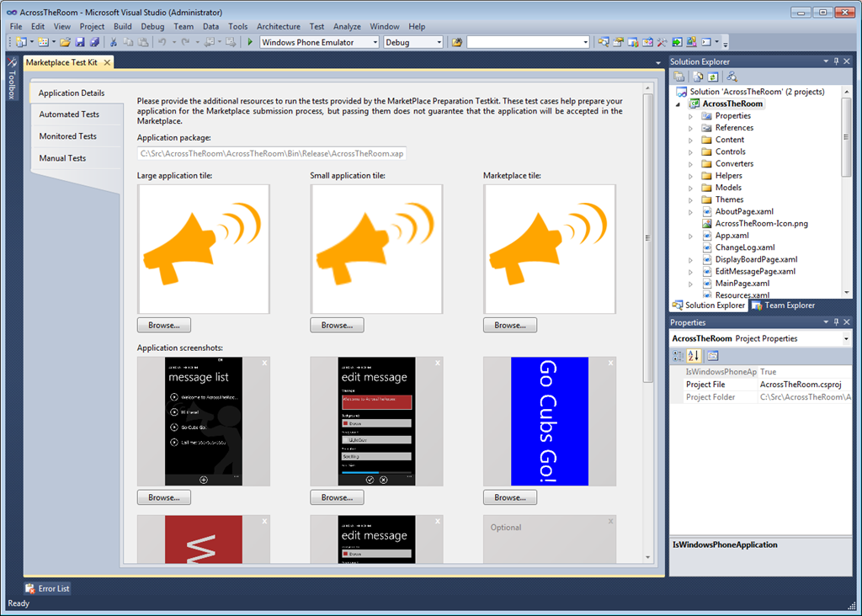Switch to the Automated Tests tab
Viewport: 862px width, 616px height.
coord(69,114)
